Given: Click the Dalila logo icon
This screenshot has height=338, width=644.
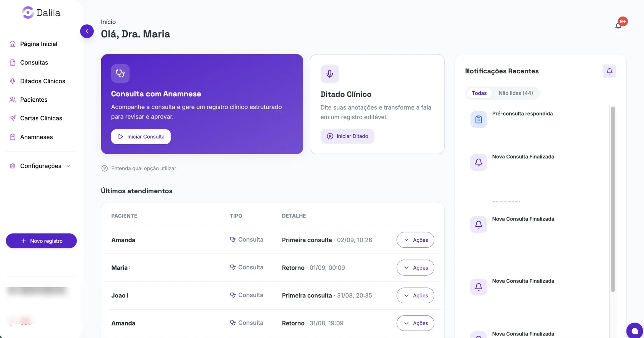Looking at the screenshot, I should (x=28, y=13).
